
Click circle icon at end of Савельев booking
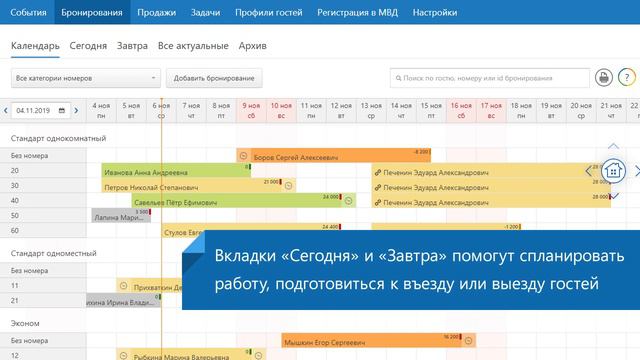click(348, 201)
